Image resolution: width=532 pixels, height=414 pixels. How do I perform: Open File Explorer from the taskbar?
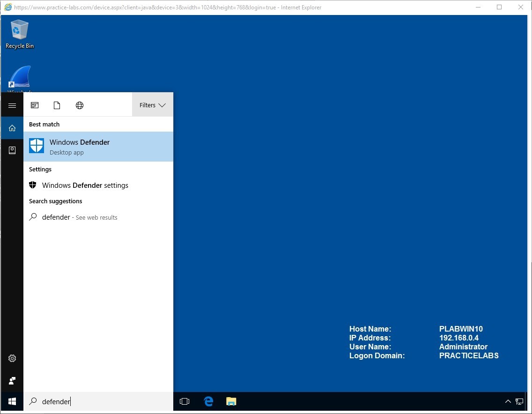pyautogui.click(x=231, y=401)
